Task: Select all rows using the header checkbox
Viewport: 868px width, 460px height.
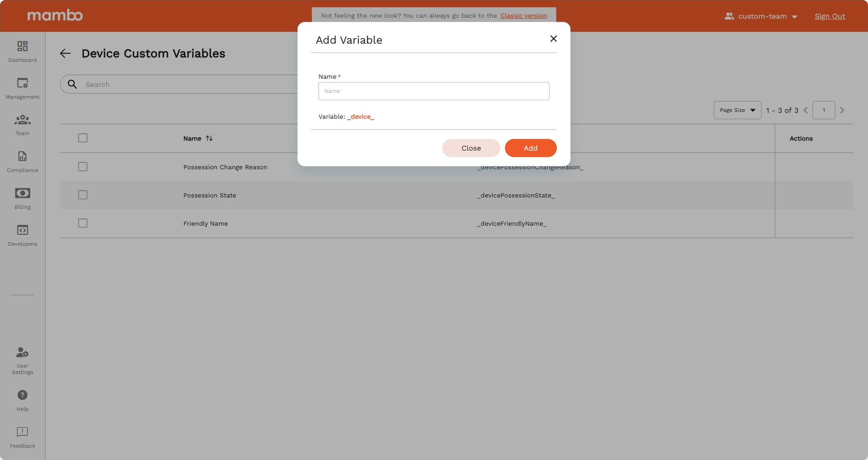Action: tap(82, 138)
